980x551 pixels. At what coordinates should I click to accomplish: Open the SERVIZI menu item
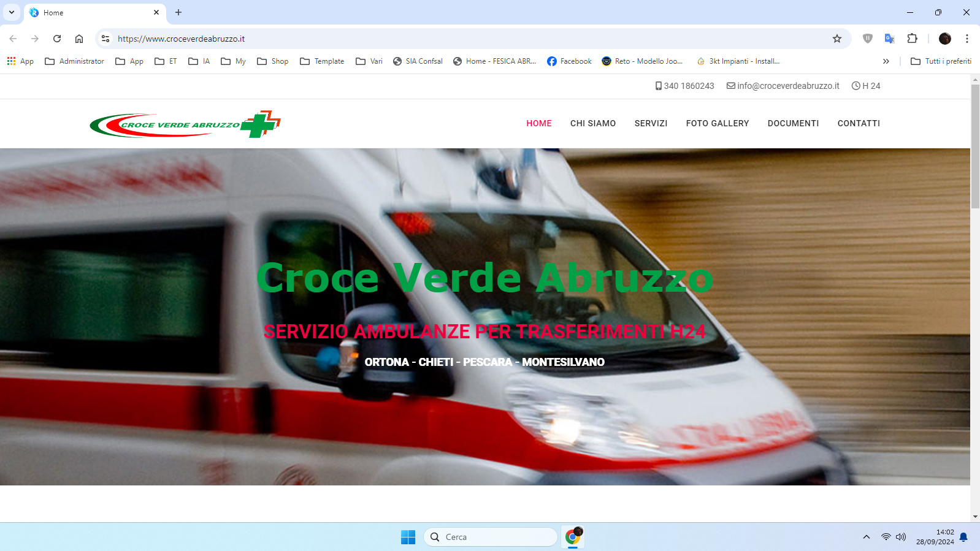[x=651, y=123]
